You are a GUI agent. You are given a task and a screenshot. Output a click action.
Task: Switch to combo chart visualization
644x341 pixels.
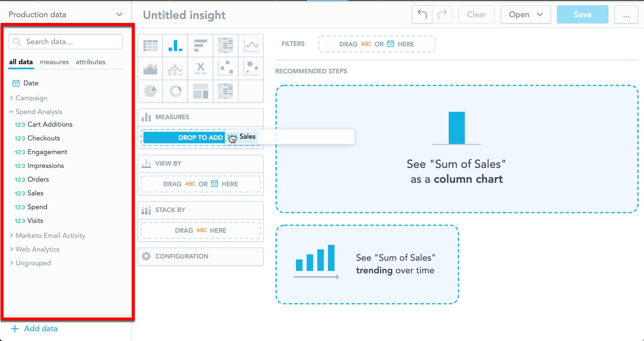point(175,68)
